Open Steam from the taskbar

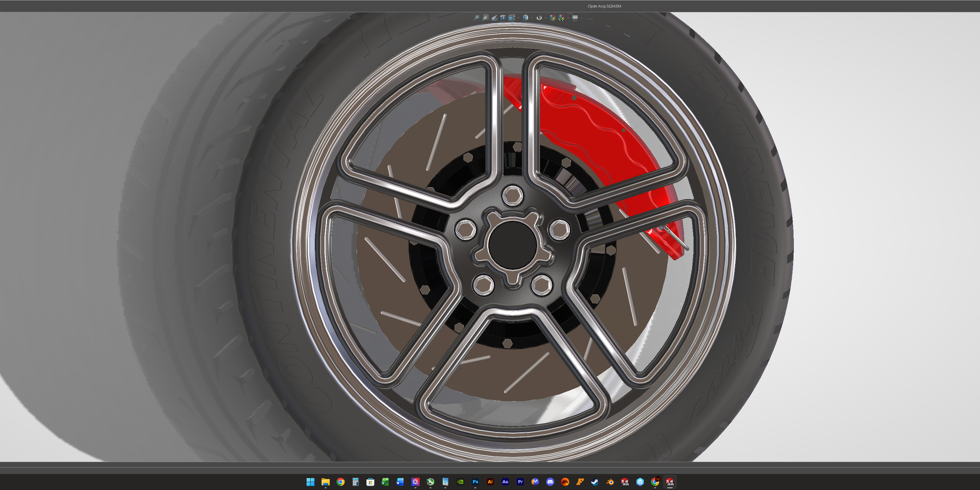pyautogui.click(x=595, y=482)
